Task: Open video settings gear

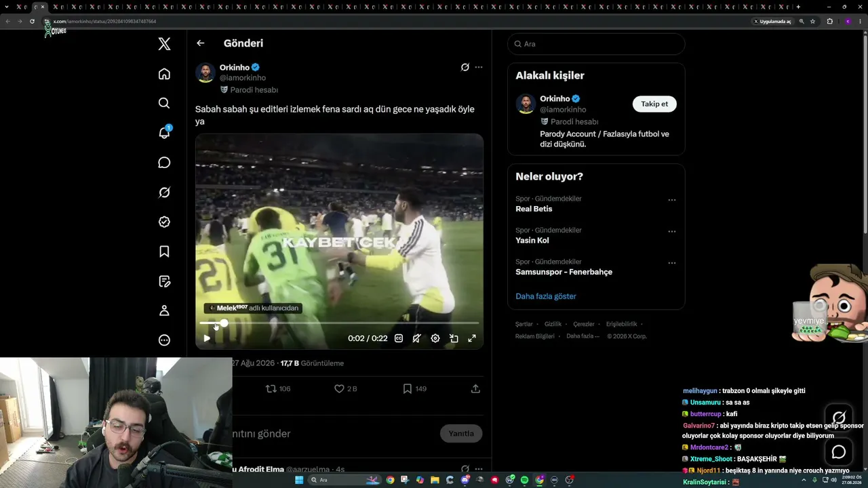Action: 435,338
